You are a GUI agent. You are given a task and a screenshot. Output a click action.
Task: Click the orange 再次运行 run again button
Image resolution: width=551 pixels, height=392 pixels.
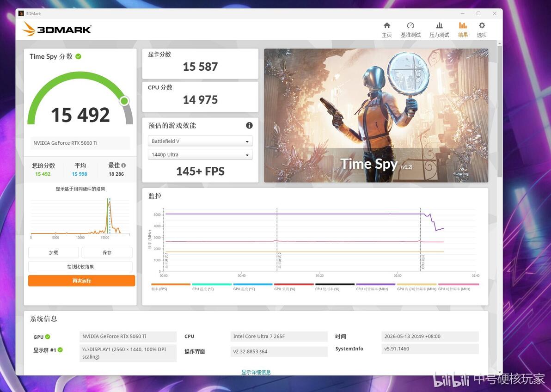click(81, 281)
